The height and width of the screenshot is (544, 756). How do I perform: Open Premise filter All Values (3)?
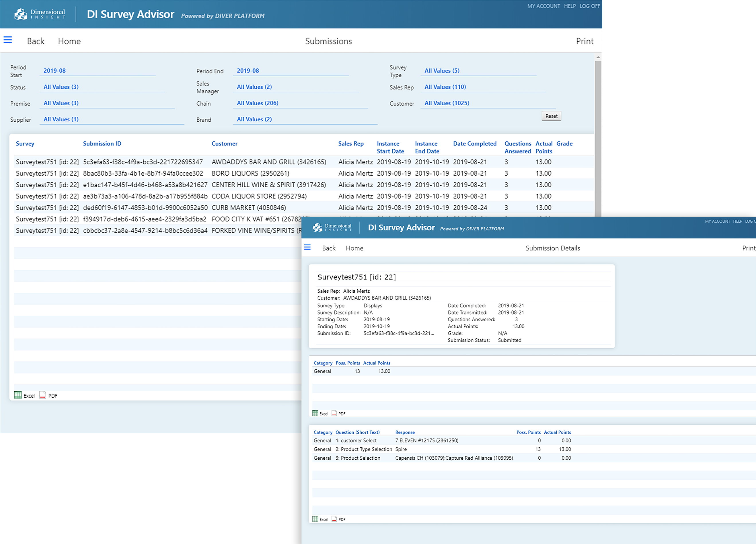(x=107, y=103)
